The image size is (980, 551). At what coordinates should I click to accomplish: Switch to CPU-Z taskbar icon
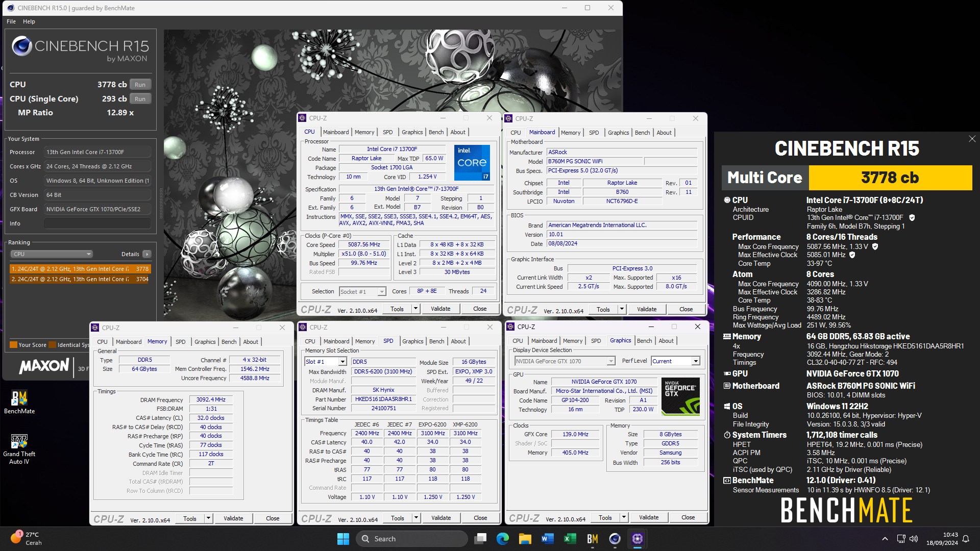[638, 539]
